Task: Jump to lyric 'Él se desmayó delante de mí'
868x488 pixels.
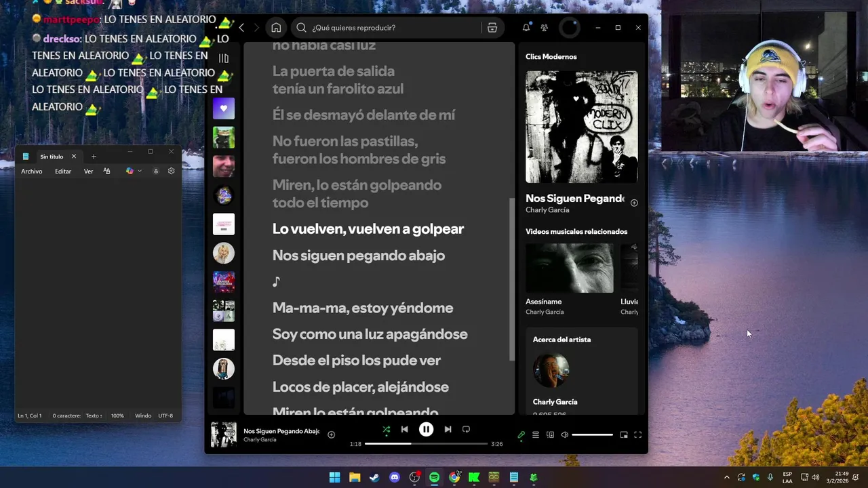Action: (363, 115)
